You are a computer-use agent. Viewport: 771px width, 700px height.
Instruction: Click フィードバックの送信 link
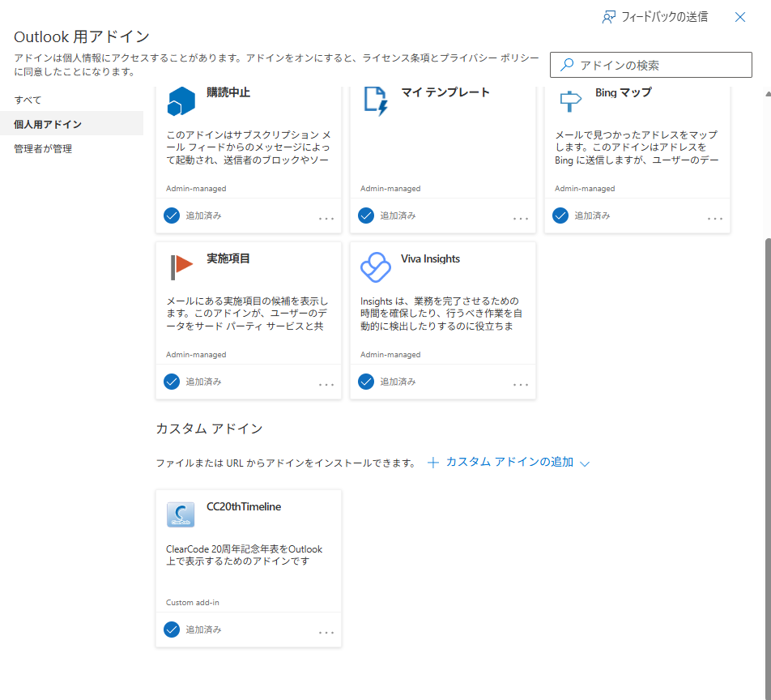tap(664, 17)
